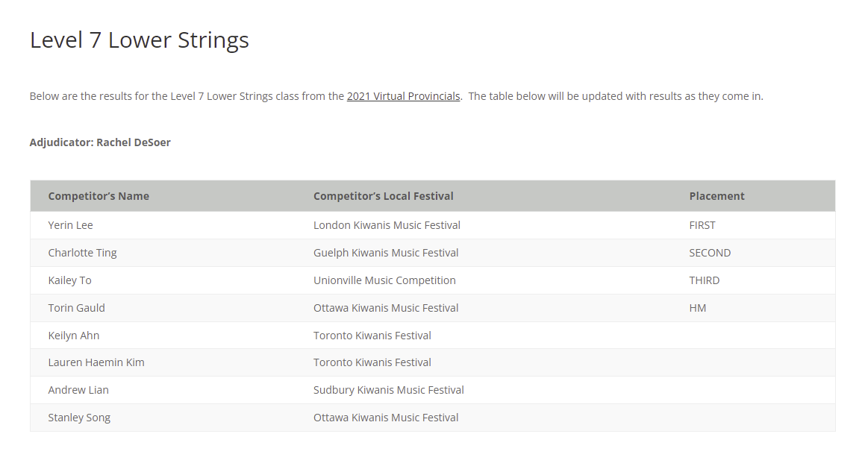Click the Sudbury Kiwanis Music Festival cell
Screen dimensions: 868x472
pos(389,390)
